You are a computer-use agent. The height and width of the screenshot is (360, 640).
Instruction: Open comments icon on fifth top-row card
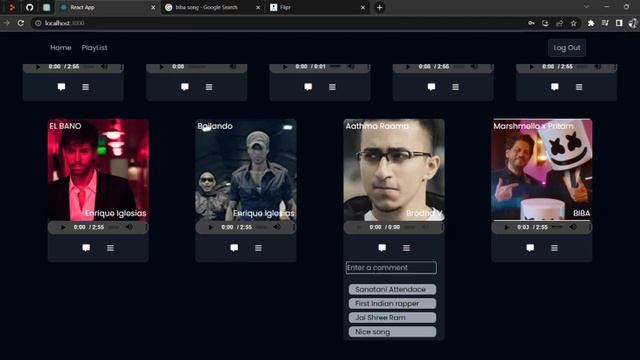pyautogui.click(x=555, y=87)
